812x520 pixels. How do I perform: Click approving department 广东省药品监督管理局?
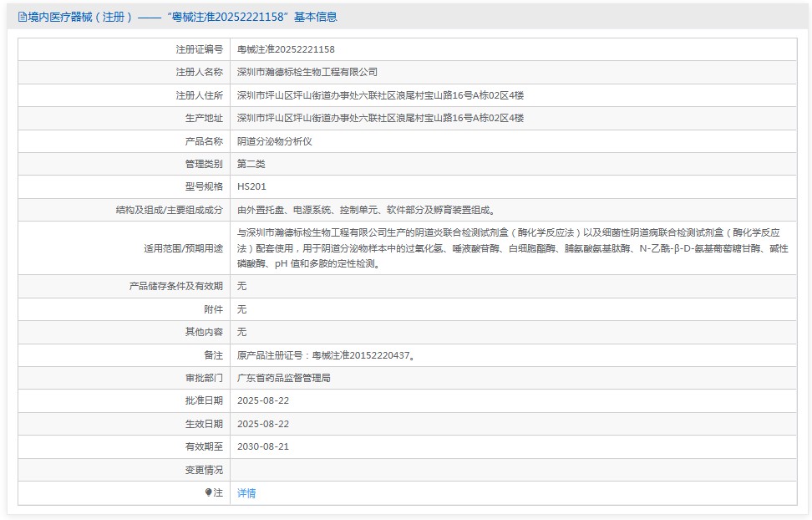284,379
